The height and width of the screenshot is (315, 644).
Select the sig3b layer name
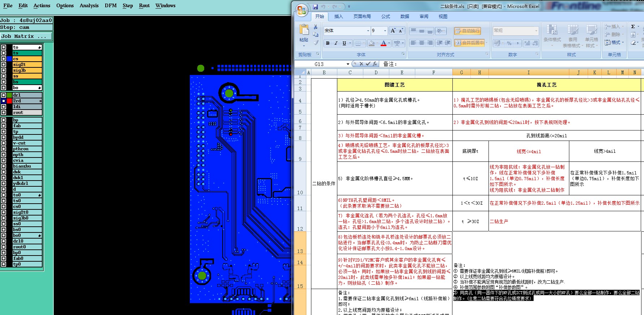coord(27,70)
